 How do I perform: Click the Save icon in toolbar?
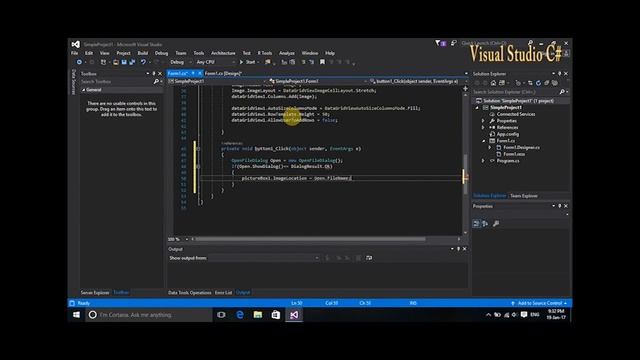(124, 62)
